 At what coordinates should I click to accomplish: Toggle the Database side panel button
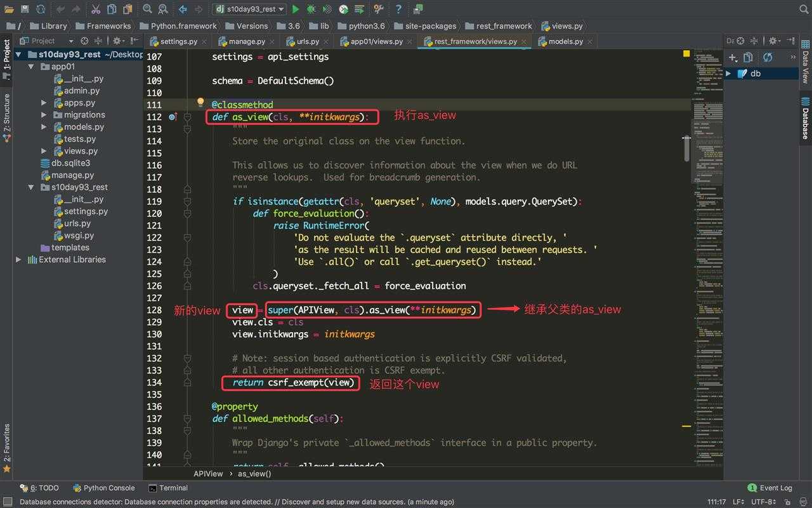coord(805,119)
